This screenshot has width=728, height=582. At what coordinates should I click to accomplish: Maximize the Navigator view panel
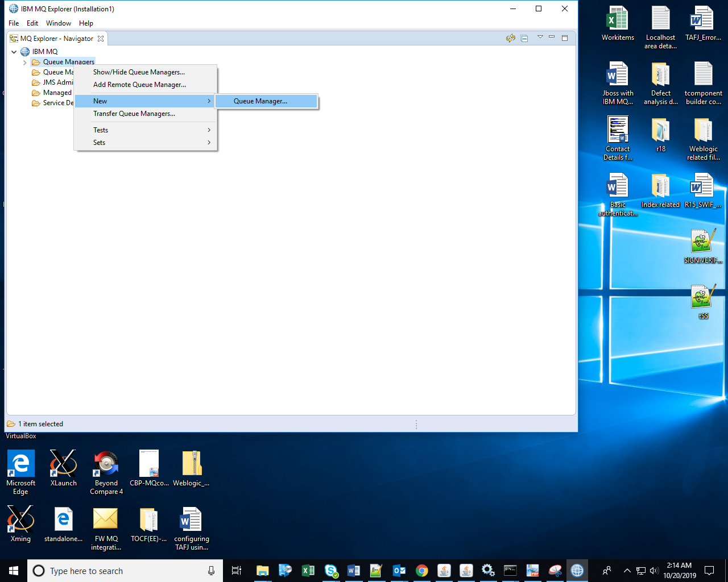pyautogui.click(x=565, y=38)
